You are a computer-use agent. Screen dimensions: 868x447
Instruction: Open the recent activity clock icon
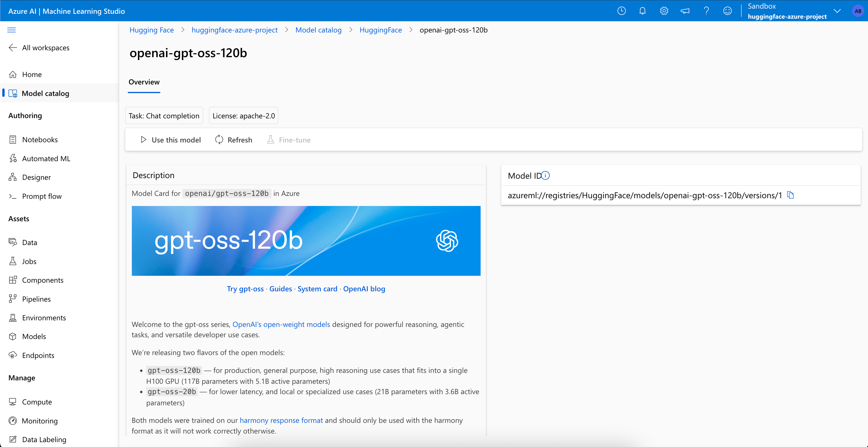(621, 10)
